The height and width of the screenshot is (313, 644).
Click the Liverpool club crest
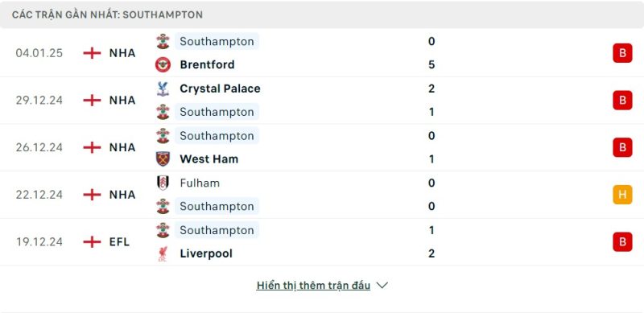tap(163, 253)
